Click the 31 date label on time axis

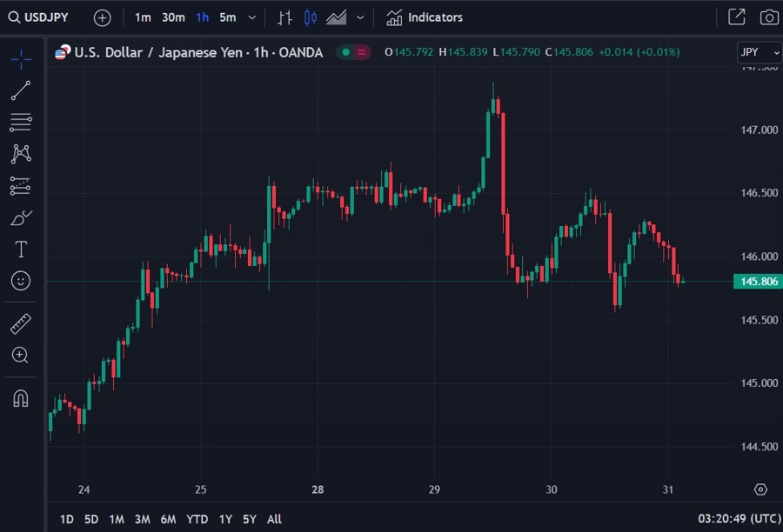(x=667, y=489)
